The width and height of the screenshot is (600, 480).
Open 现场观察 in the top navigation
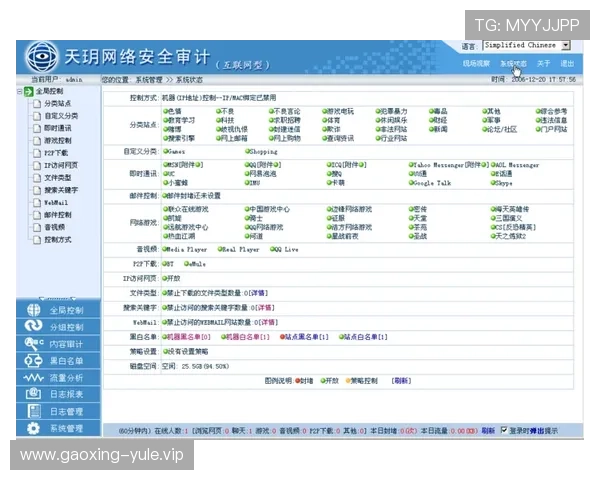click(x=476, y=64)
